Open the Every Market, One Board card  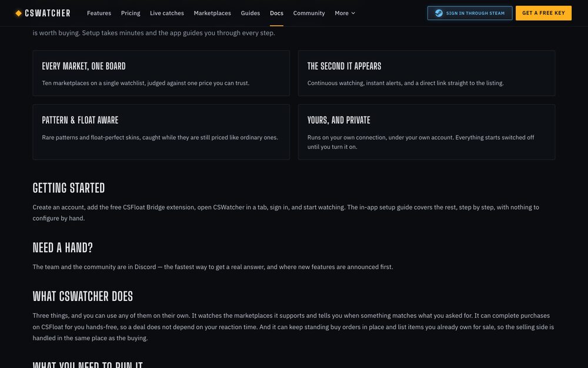(161, 73)
